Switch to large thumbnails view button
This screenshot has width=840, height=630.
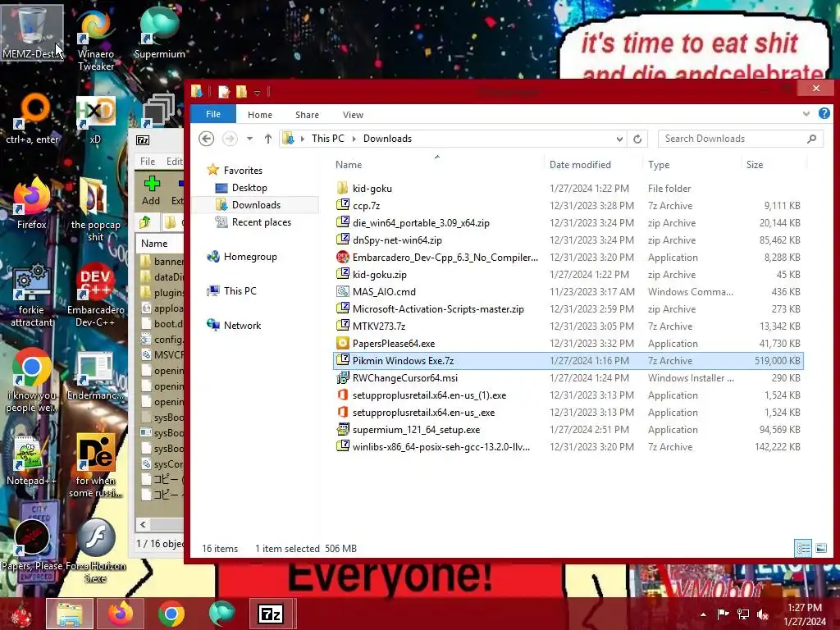pyautogui.click(x=820, y=548)
